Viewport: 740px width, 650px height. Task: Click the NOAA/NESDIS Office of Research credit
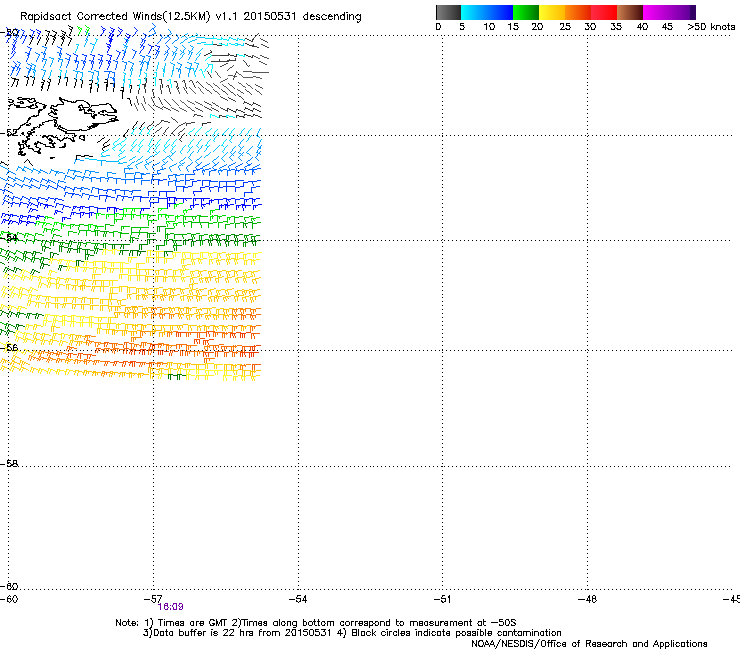(589, 644)
